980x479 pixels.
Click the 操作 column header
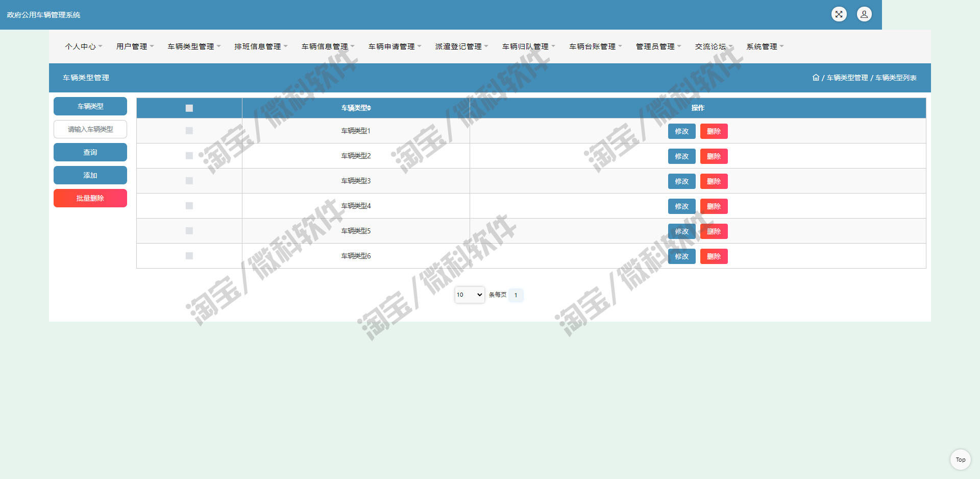[x=698, y=108]
